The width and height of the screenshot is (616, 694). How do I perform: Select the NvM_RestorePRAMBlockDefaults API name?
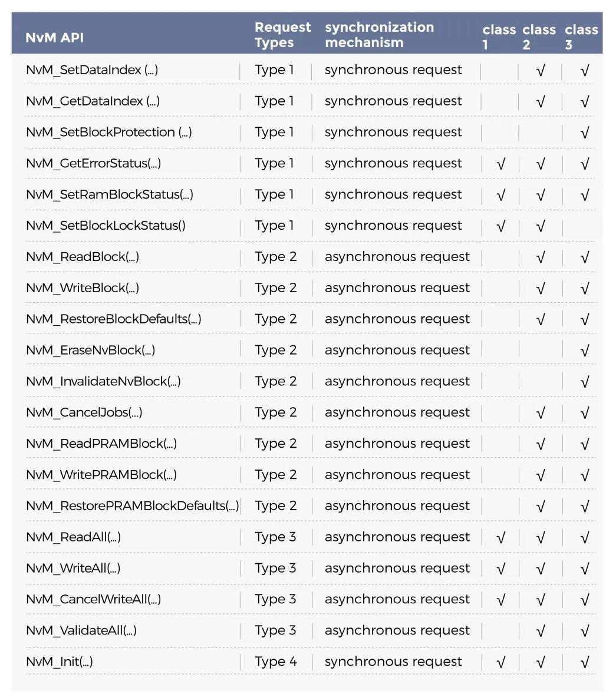point(132,505)
